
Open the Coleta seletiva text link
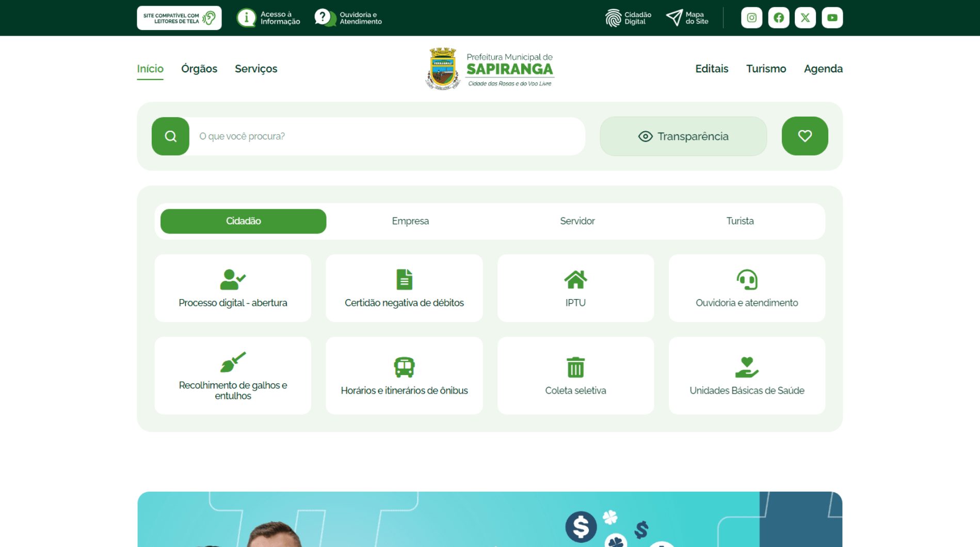tap(575, 391)
